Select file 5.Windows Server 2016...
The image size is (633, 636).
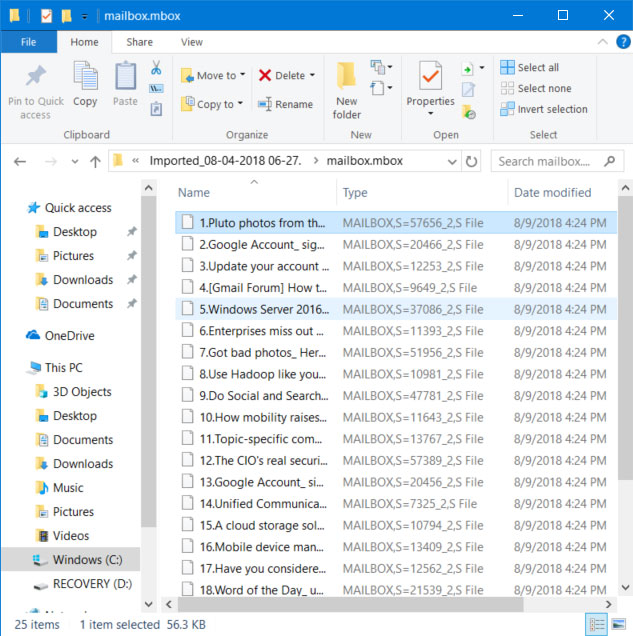click(x=396, y=309)
